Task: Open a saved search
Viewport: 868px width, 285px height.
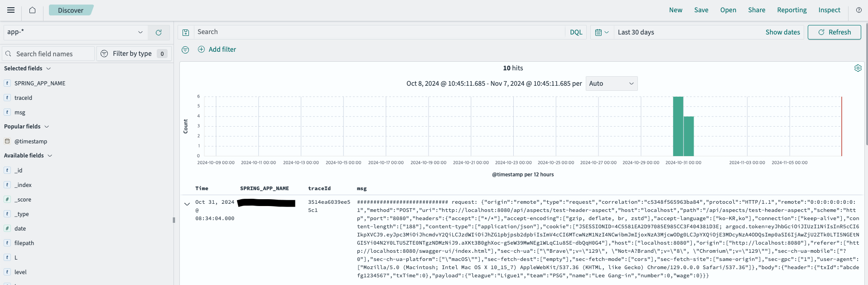Action: click(728, 10)
